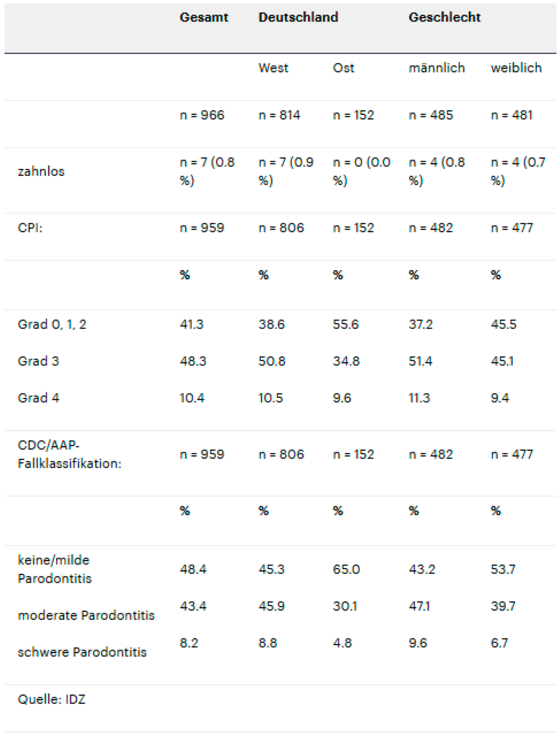Select the CDC/AAP-Fallklassifikation row label
The width and height of the screenshot is (560, 735).
[x=69, y=454]
